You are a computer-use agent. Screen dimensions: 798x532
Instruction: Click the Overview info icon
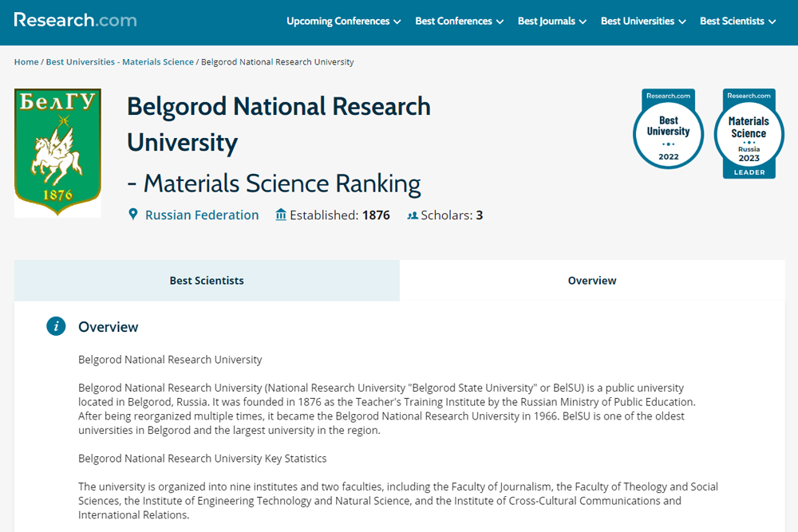pos(56,326)
